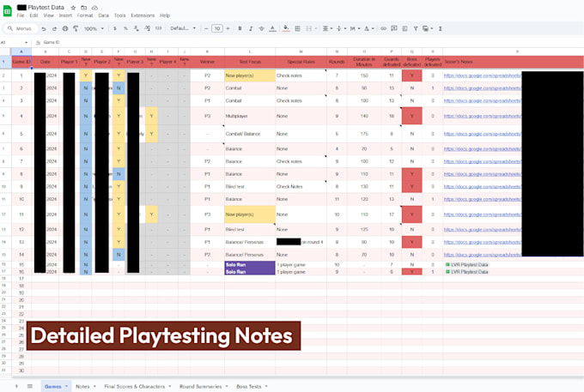
Task: Open the Extensions menu
Action: pyautogui.click(x=143, y=15)
